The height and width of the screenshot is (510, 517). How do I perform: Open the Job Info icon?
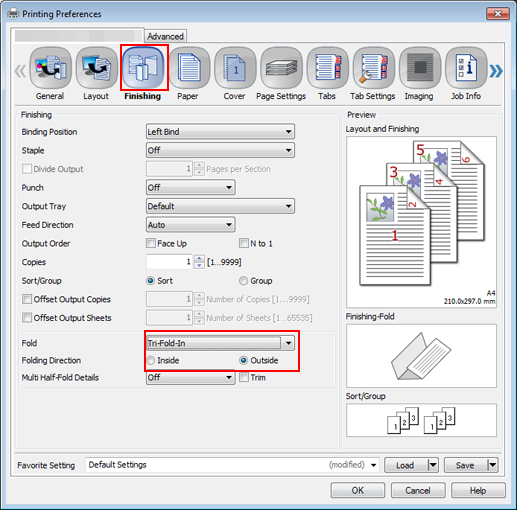click(466, 68)
